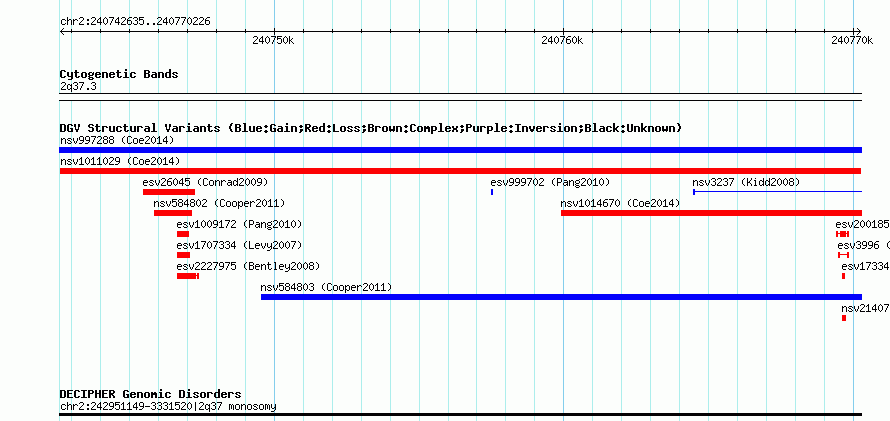Open the esv2227975 (Bentley2008) label

click(248, 266)
